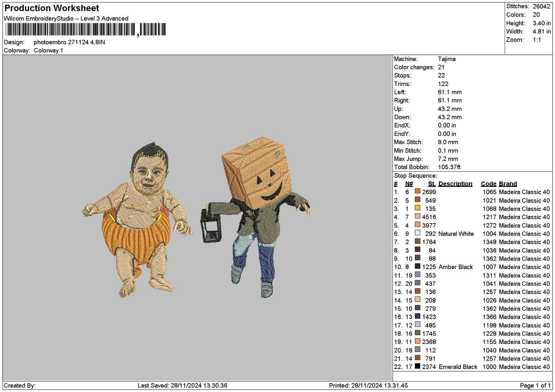The height and width of the screenshot is (392, 555).
Task: Click the stitch count '3977' in row 5
Action: 429,225
